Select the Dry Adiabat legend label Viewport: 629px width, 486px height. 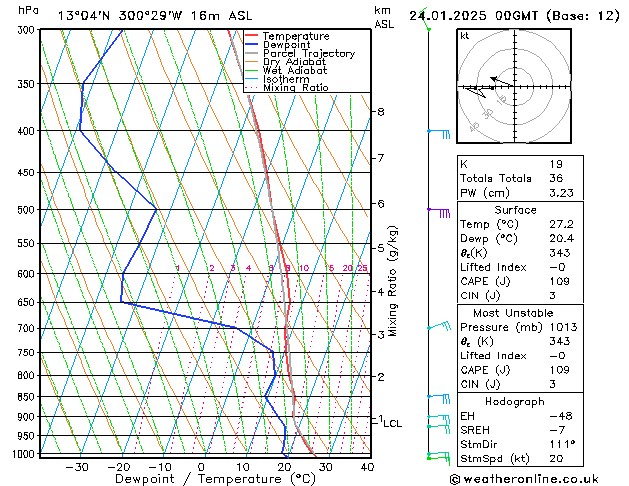pos(294,62)
